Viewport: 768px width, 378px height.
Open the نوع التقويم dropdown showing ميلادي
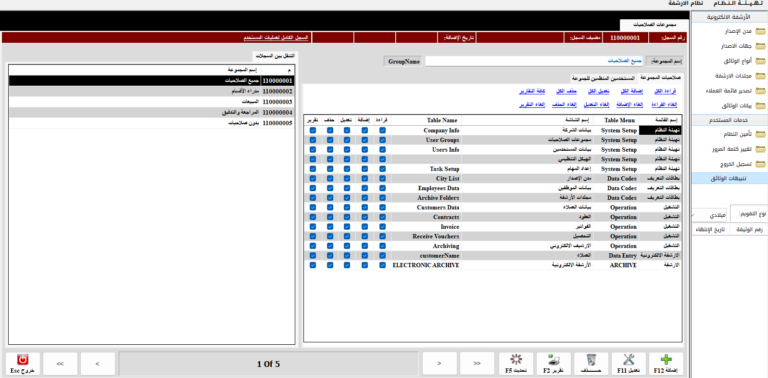click(x=709, y=215)
